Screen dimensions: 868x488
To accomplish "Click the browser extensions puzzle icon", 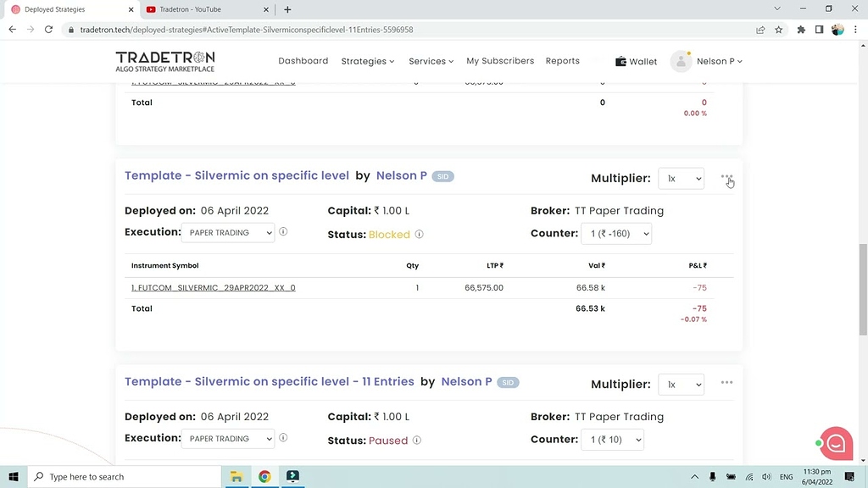I will point(800,29).
